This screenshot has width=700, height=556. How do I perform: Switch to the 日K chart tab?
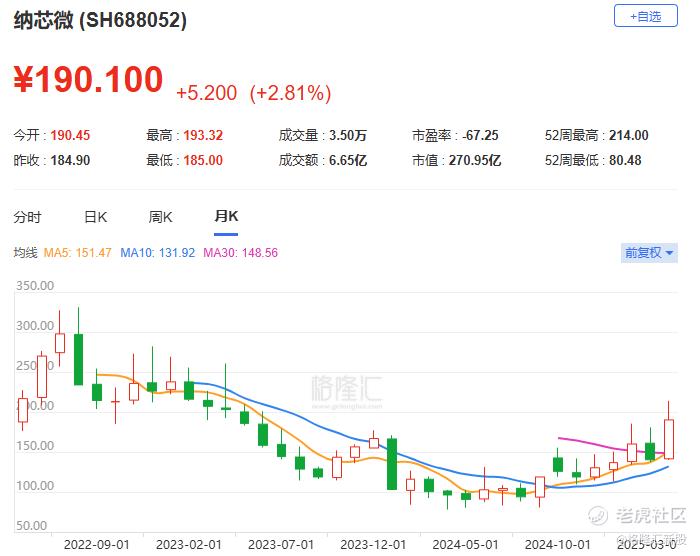96,217
